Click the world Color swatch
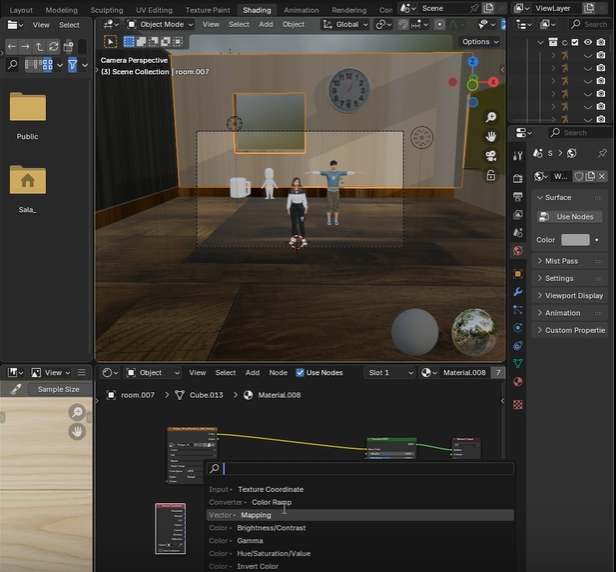Viewport: 616px width, 572px height. [575, 240]
